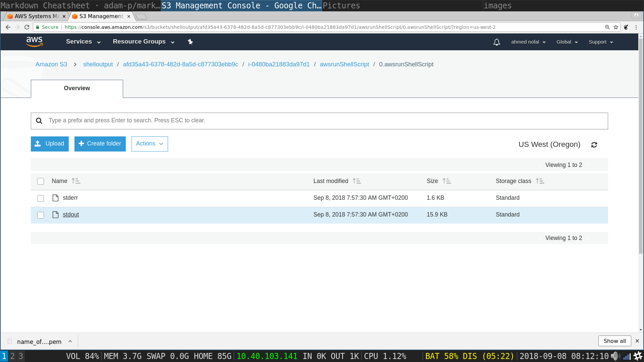This screenshot has width=644, height=362.
Task: Click the AWS logo home icon
Action: click(34, 42)
